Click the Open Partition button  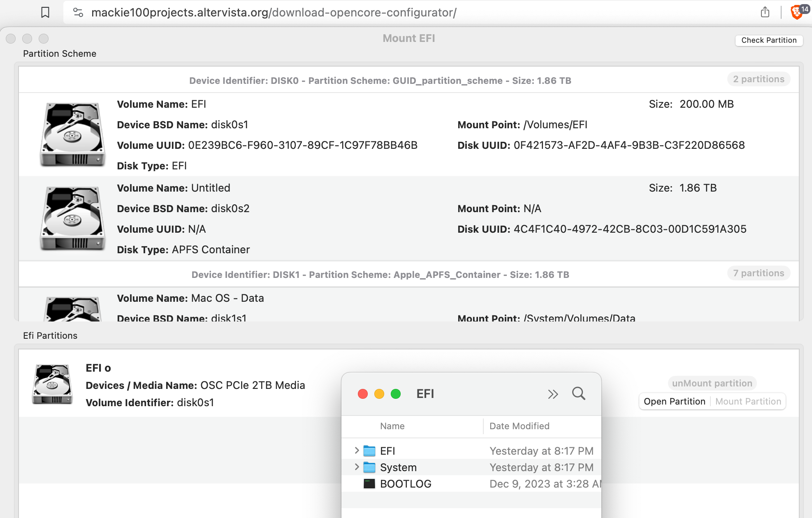[x=674, y=402]
